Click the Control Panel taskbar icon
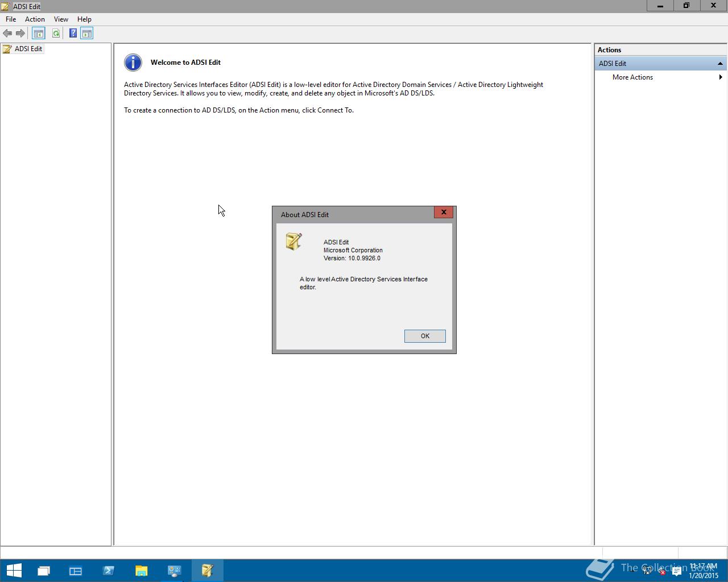This screenshot has width=728, height=582. [x=174, y=571]
